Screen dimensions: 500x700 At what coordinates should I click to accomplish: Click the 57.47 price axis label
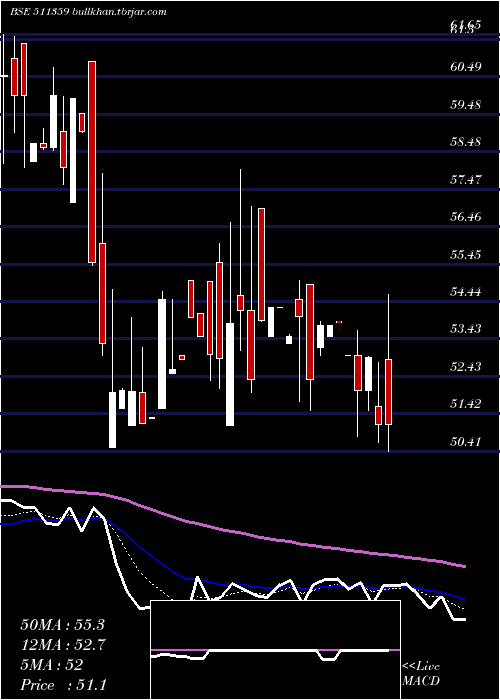point(466,179)
